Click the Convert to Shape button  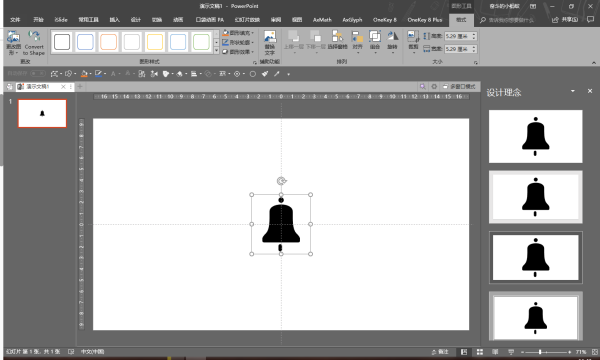pos(34,43)
